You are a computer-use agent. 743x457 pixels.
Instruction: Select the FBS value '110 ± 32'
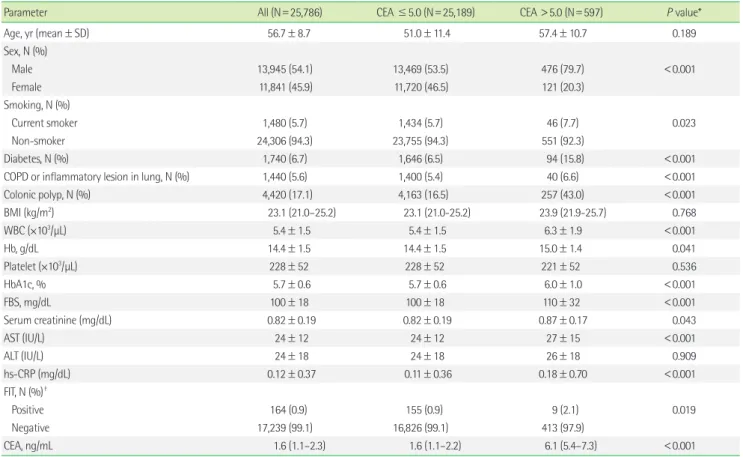point(561,302)
